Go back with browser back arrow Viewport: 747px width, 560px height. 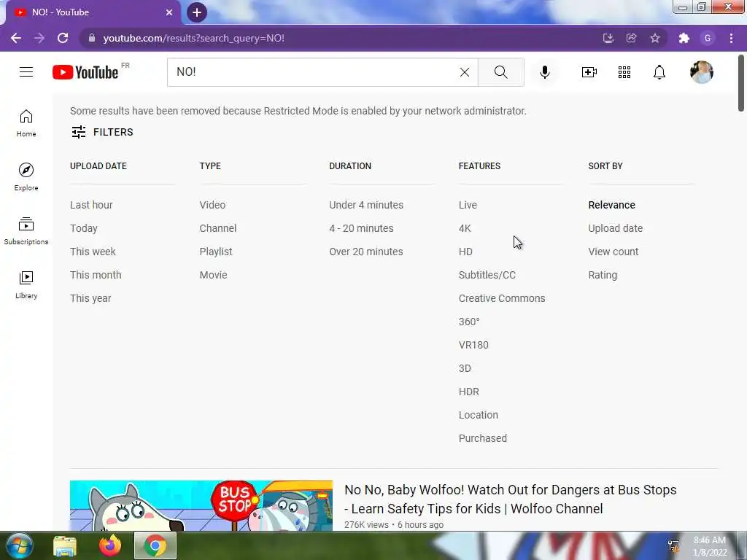click(x=16, y=38)
